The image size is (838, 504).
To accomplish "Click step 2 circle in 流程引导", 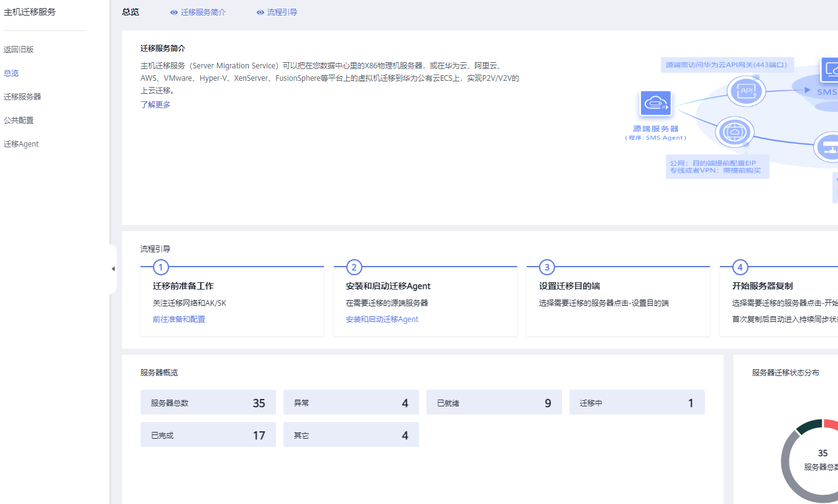I will coord(354,267).
